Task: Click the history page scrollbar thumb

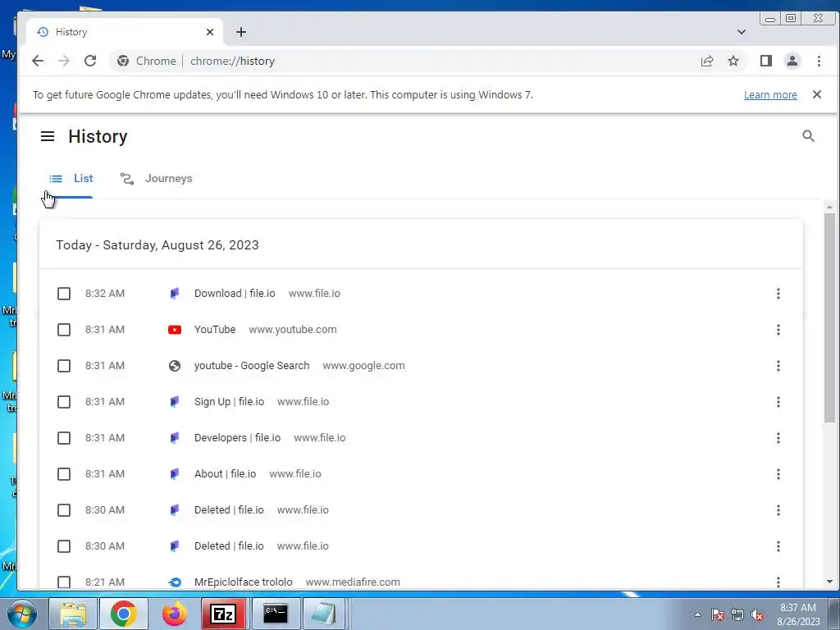Action: (829, 317)
